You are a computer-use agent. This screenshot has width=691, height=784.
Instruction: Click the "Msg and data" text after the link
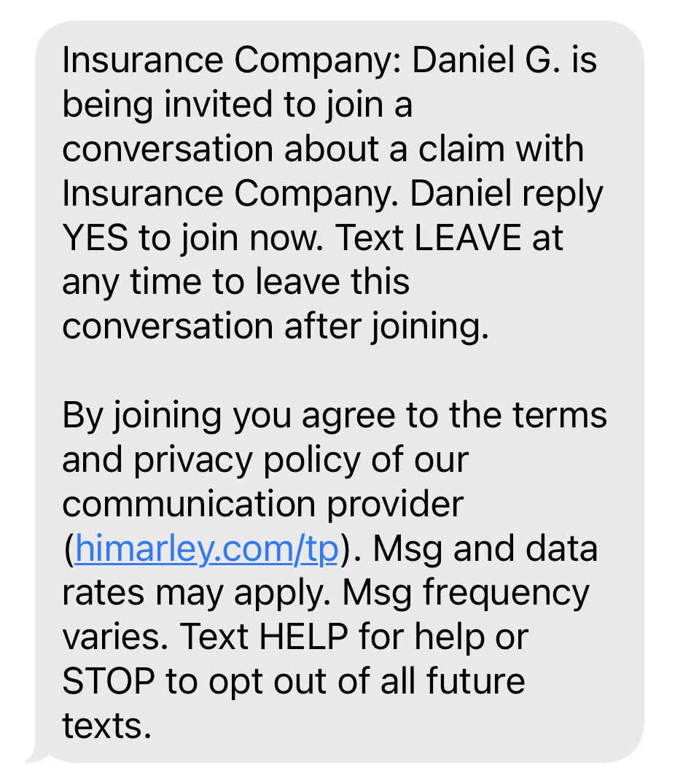tap(489, 550)
